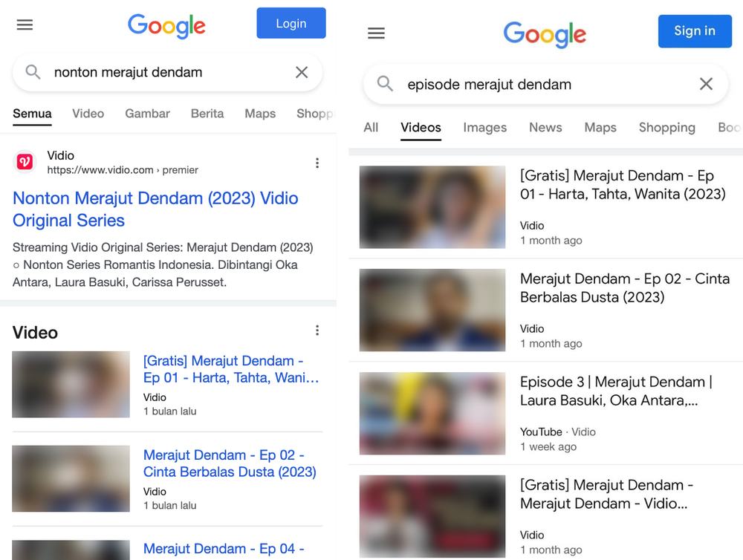Click the Google logo on left page

pos(166,25)
